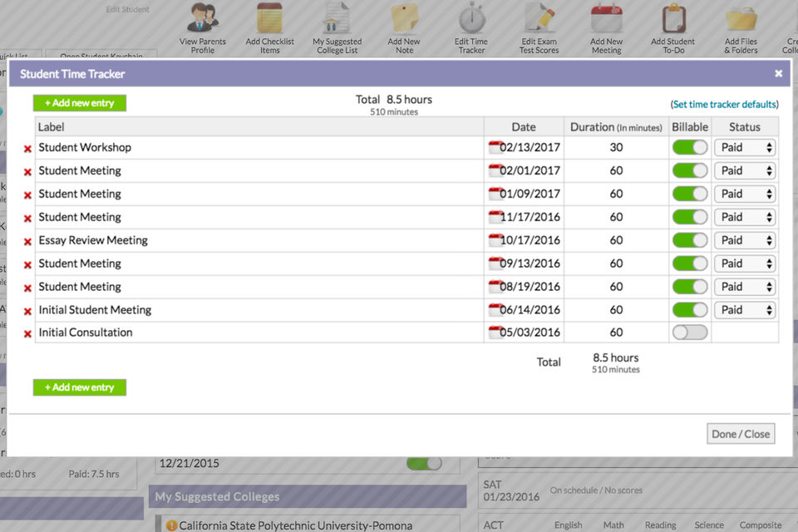Open calendar picker for 02/01/2017
This screenshot has width=798, height=532.
click(494, 170)
